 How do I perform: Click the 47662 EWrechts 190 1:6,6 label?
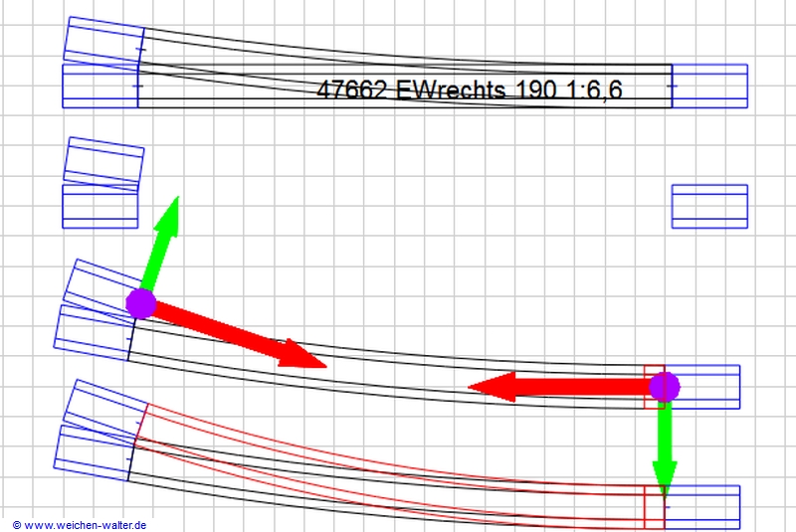click(469, 89)
